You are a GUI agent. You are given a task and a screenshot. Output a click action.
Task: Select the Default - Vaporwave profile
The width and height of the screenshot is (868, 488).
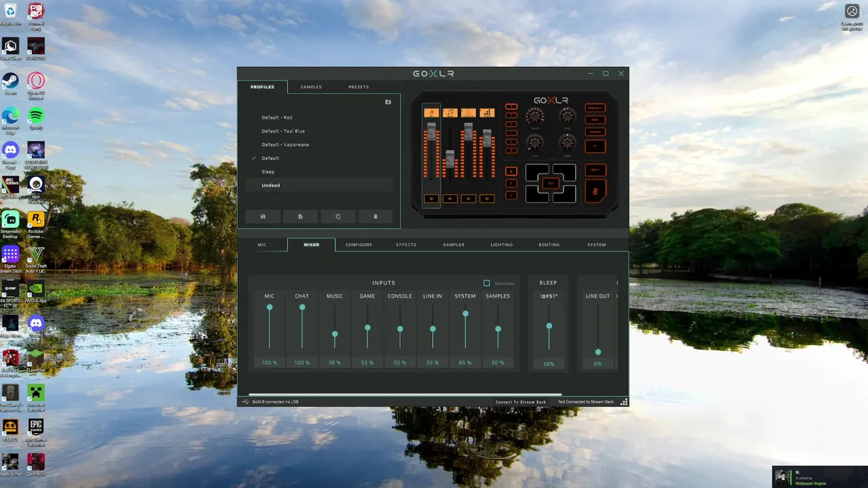319,144
